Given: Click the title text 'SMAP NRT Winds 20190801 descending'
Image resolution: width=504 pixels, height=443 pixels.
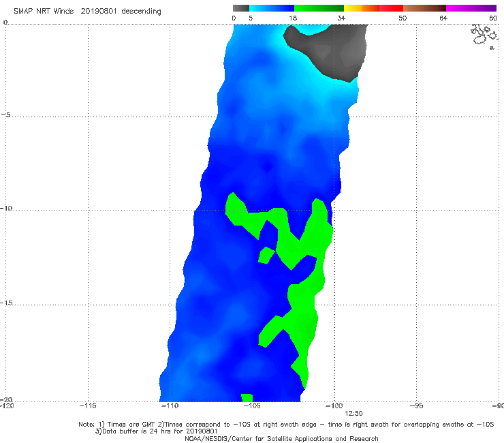Looking at the screenshot, I should pyautogui.click(x=87, y=11).
